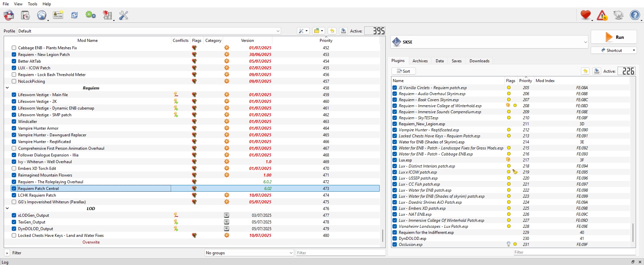The image size is (644, 265).
Task: Click the Update globe icon
Action: click(618, 15)
